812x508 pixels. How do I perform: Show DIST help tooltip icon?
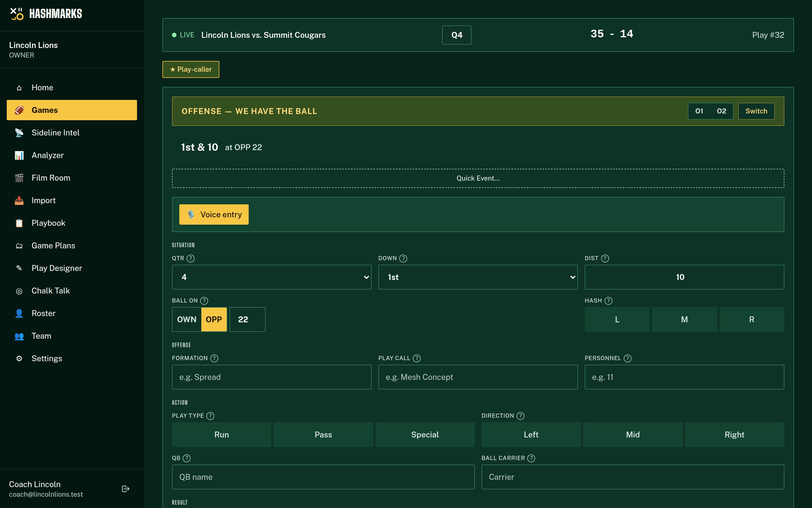point(605,258)
